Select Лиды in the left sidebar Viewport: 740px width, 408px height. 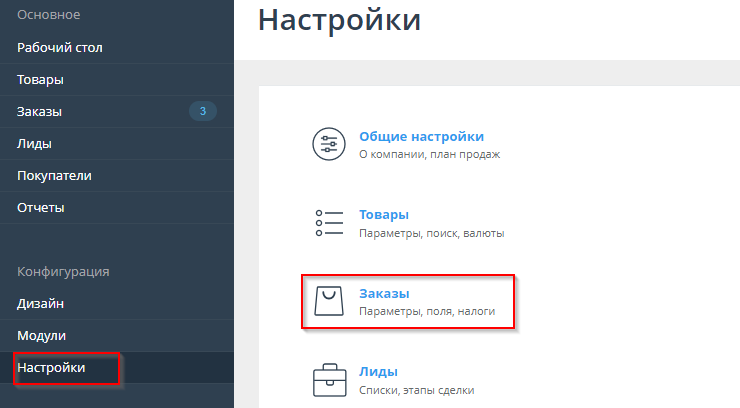pos(34,143)
